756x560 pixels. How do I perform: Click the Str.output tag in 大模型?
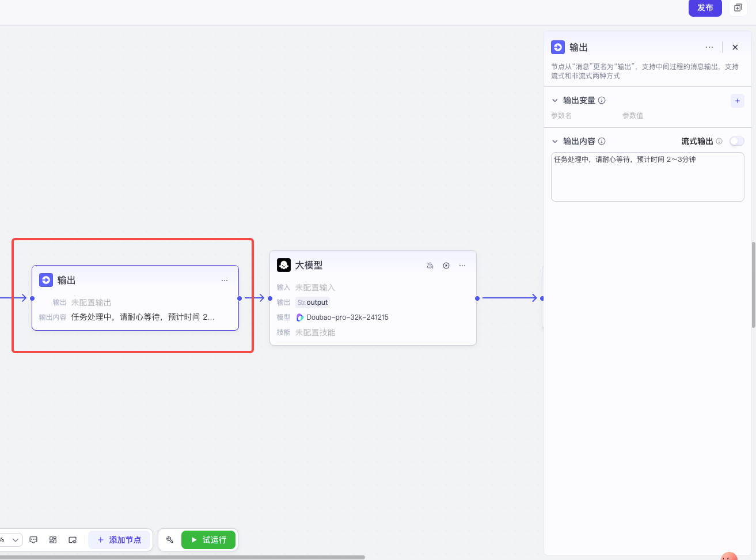pyautogui.click(x=313, y=302)
